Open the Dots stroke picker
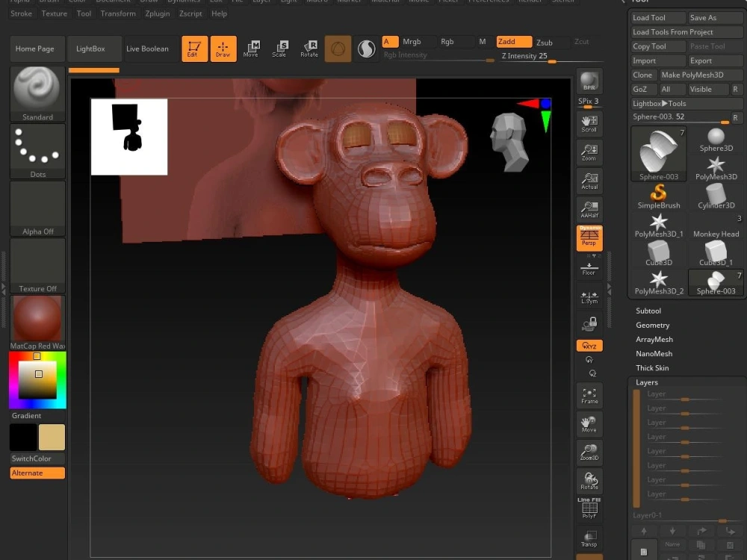Viewport: 747px width, 560px height. tap(37, 151)
